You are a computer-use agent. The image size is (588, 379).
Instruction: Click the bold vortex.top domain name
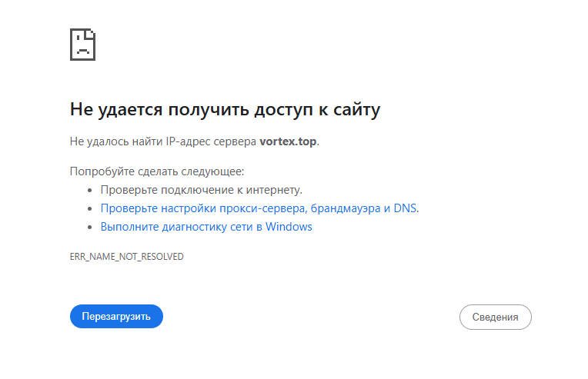coord(288,141)
